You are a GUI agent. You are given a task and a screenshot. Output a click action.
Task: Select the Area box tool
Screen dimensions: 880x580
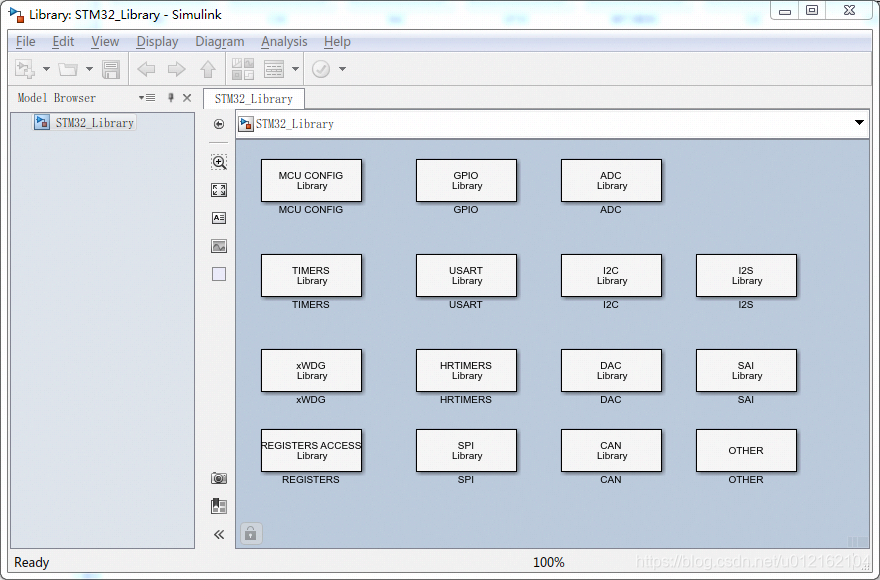pos(219,274)
